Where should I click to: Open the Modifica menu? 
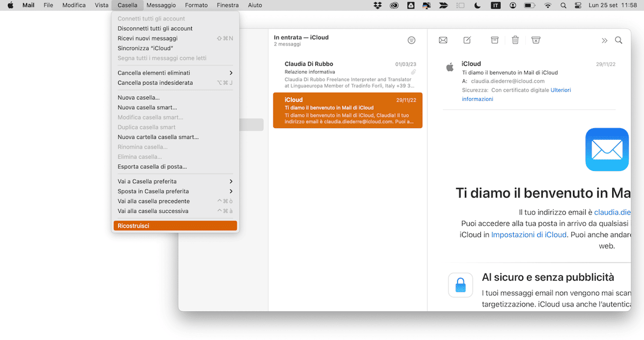(74, 5)
